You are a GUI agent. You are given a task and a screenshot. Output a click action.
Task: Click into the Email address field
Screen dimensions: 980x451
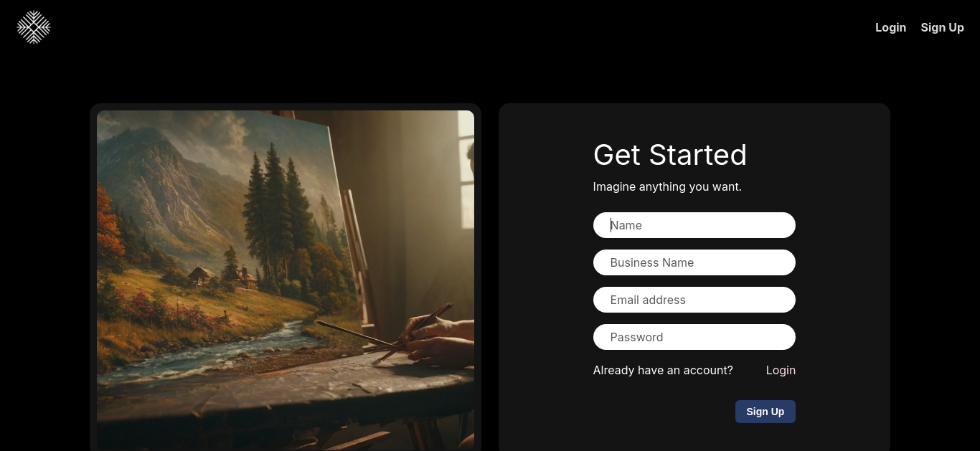pos(694,300)
